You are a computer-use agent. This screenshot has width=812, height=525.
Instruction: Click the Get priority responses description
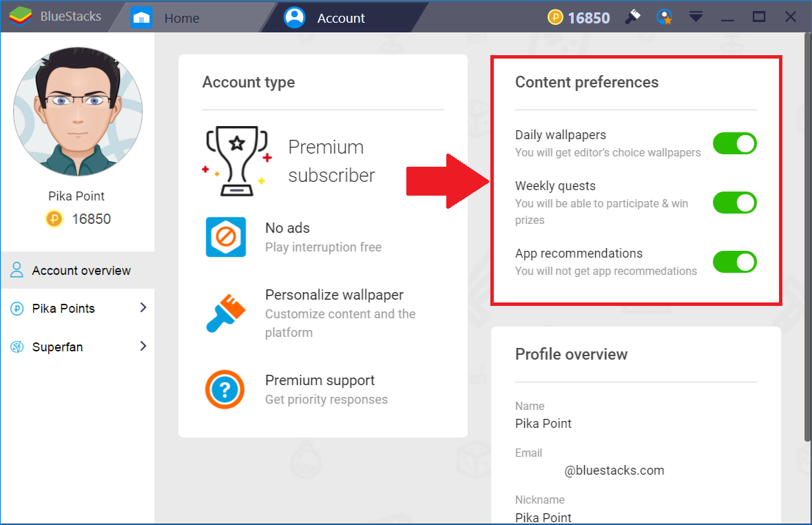(x=326, y=400)
